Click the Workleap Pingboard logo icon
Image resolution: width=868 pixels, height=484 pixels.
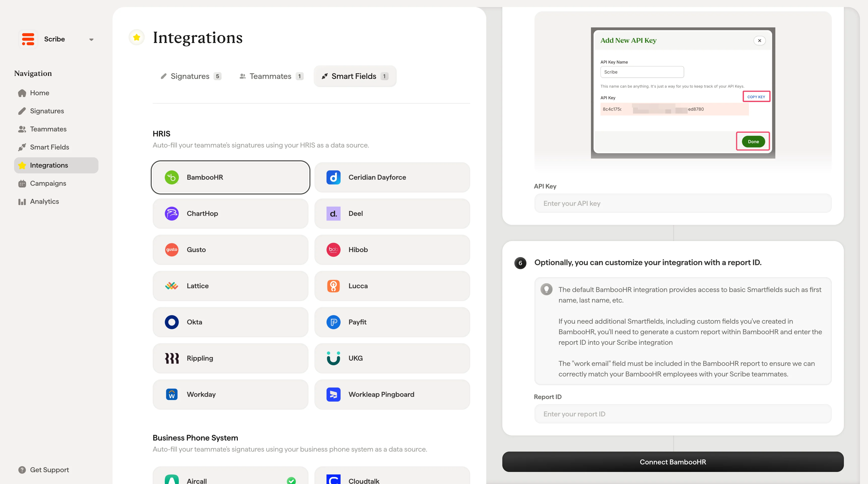click(x=333, y=394)
